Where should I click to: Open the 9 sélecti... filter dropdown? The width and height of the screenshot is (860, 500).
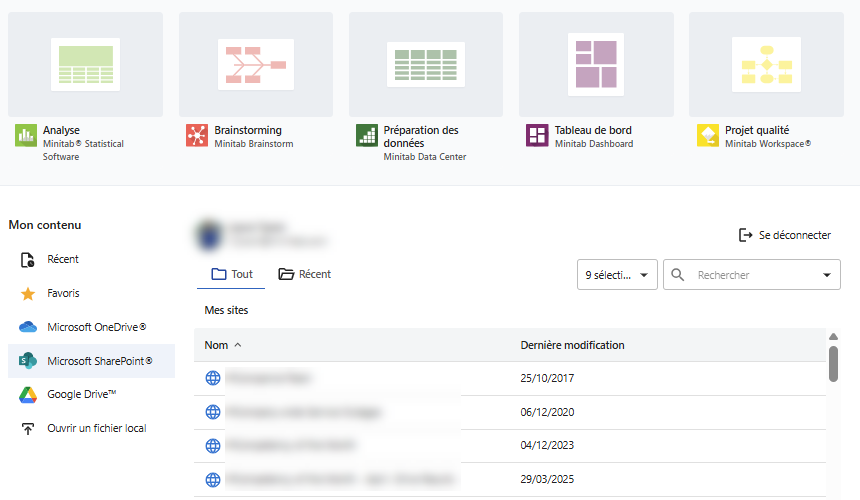click(x=617, y=275)
